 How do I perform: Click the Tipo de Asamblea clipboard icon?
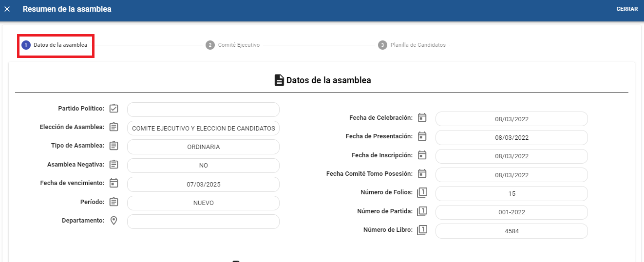[114, 146]
